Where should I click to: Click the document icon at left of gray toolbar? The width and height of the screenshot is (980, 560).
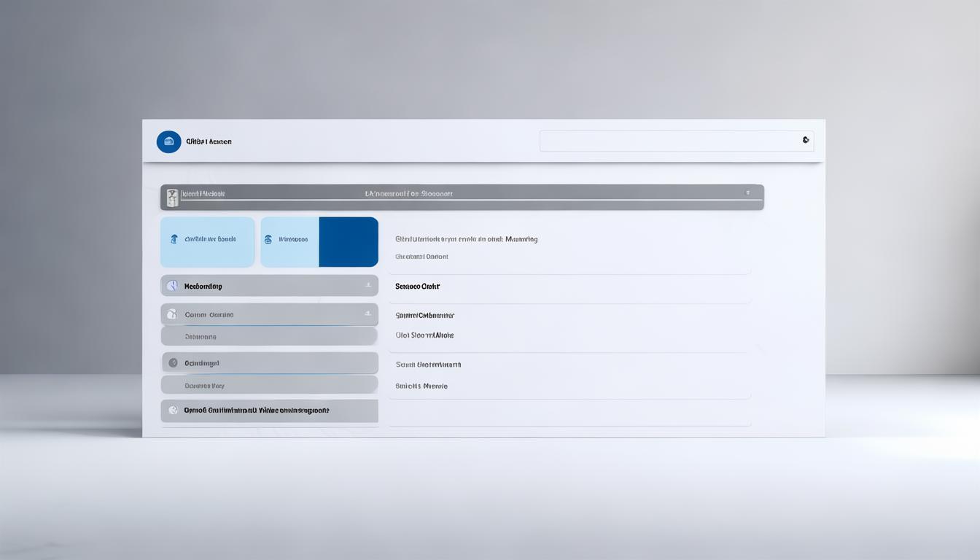click(x=172, y=198)
